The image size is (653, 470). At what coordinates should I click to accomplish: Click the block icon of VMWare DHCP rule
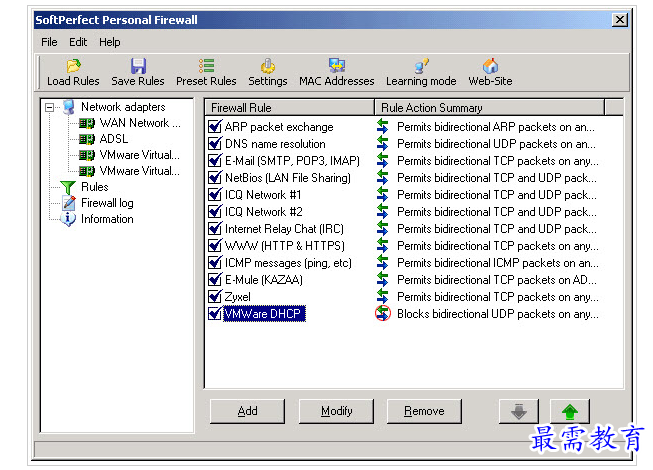tap(383, 313)
